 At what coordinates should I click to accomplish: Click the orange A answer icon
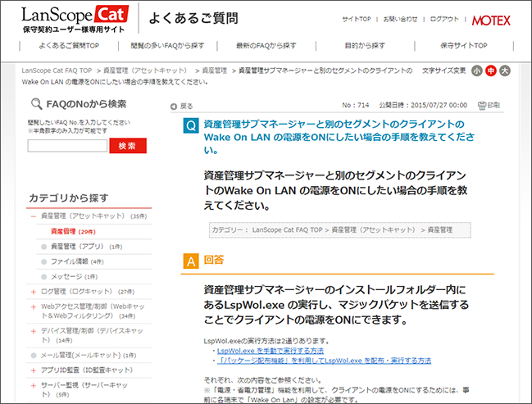(x=191, y=261)
